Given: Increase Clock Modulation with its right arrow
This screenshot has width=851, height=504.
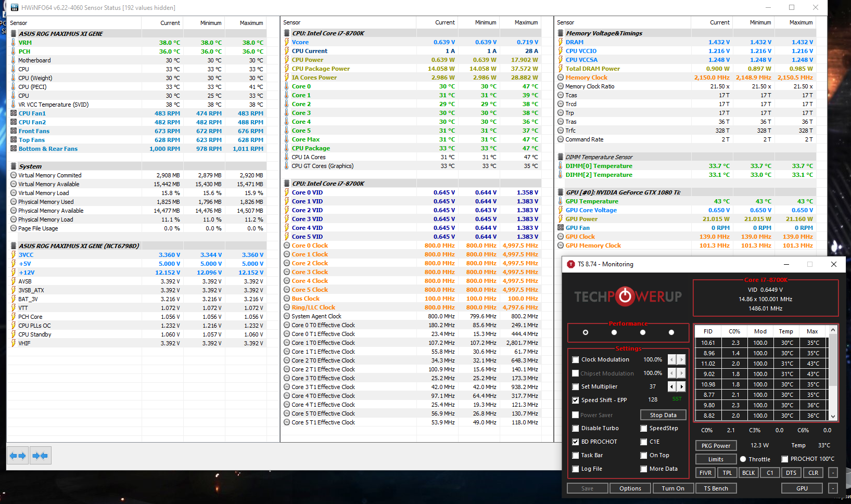Looking at the screenshot, I should point(681,359).
